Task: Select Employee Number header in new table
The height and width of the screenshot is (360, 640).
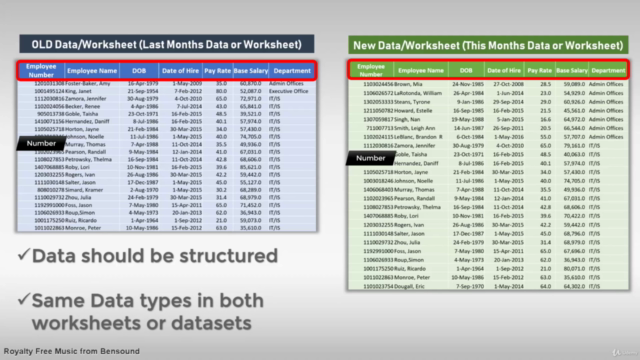Action: point(371,70)
